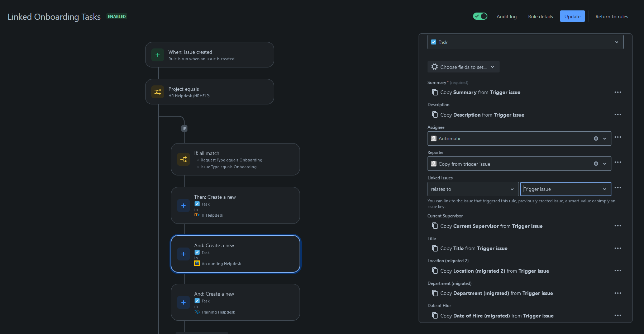Image resolution: width=644 pixels, height=334 pixels.
Task: Click the copy icon next to Copy Summary
Action: [x=435, y=92]
